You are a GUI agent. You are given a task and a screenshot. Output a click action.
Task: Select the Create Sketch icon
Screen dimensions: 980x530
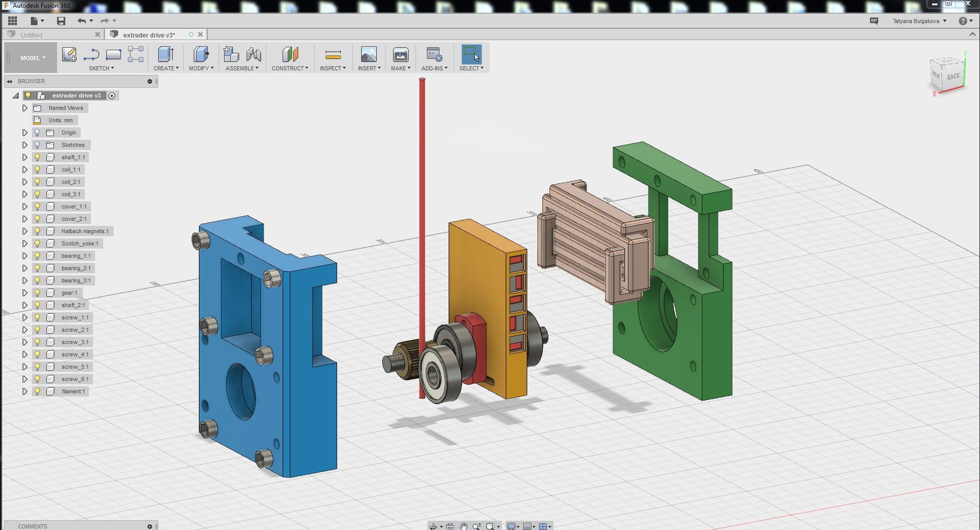click(69, 54)
